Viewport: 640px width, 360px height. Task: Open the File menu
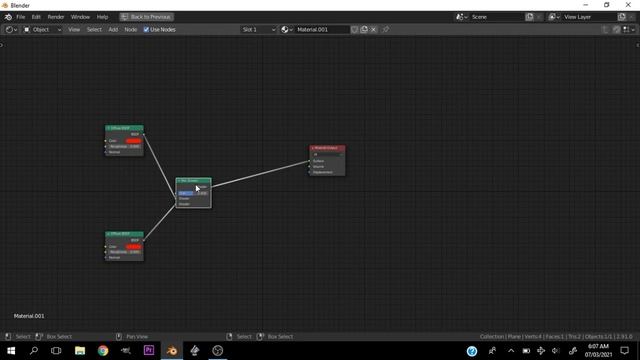tap(20, 17)
